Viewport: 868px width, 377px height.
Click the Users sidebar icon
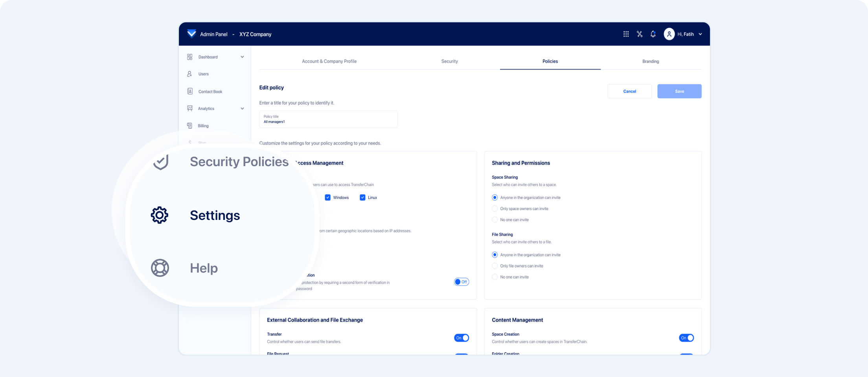click(189, 74)
